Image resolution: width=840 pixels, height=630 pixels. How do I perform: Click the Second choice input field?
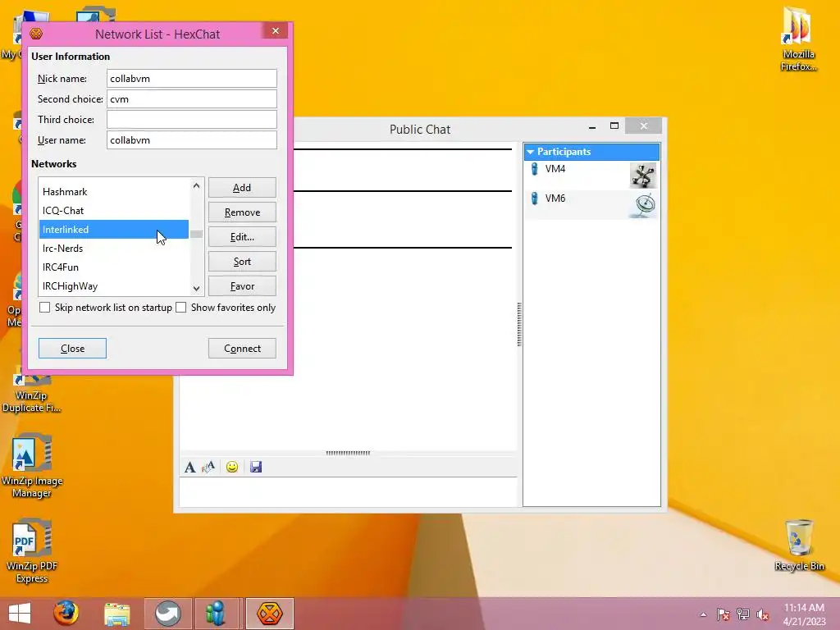(x=192, y=98)
